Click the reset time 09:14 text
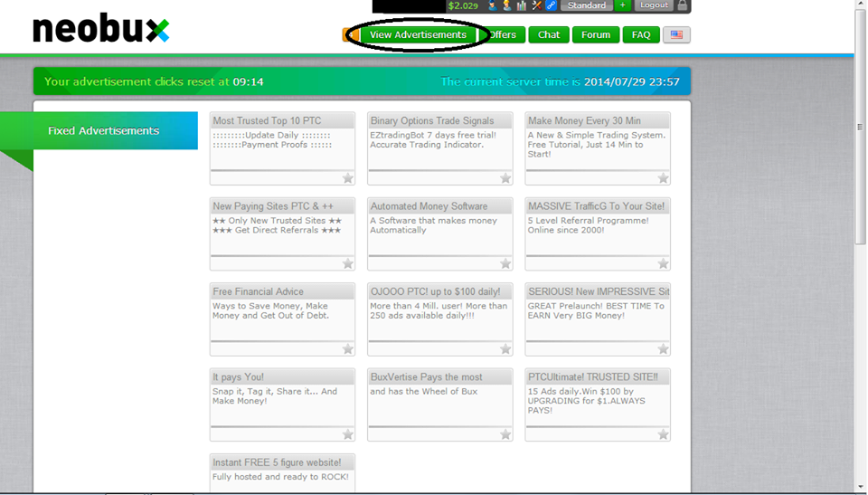The width and height of the screenshot is (868, 495). pos(248,82)
